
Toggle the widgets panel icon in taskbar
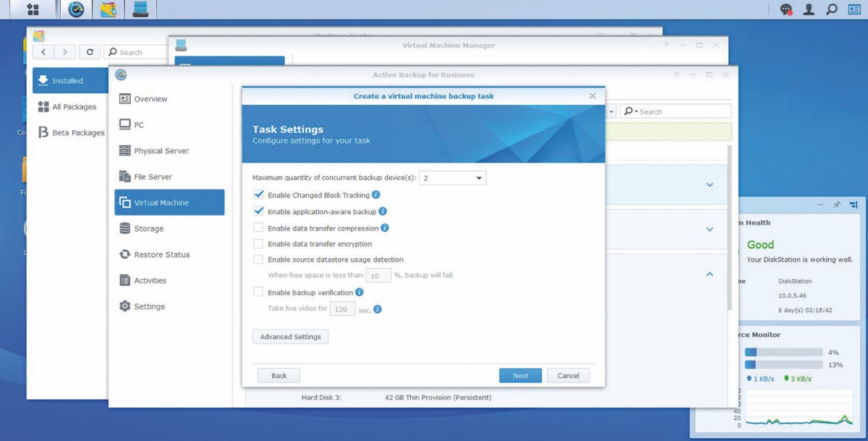pyautogui.click(x=854, y=9)
